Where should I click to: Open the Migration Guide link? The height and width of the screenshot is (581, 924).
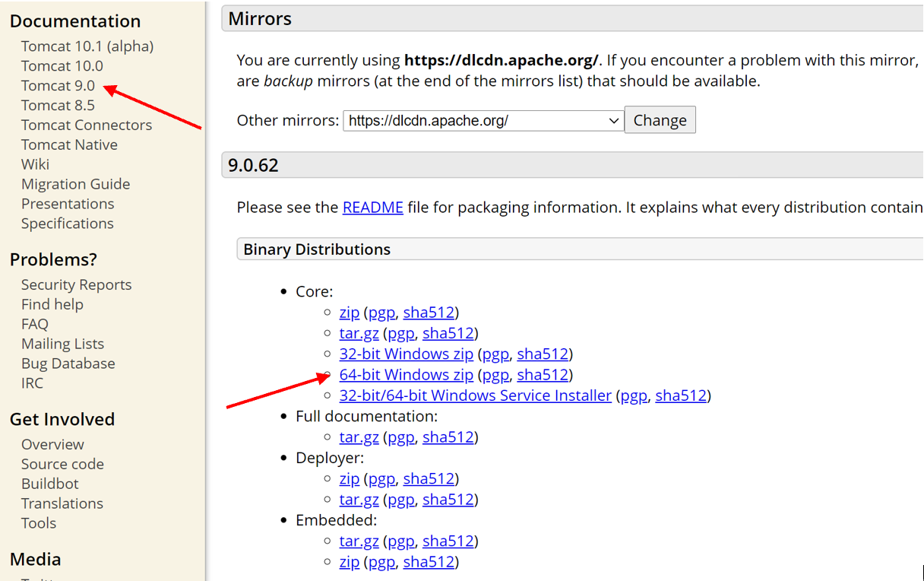pos(75,185)
